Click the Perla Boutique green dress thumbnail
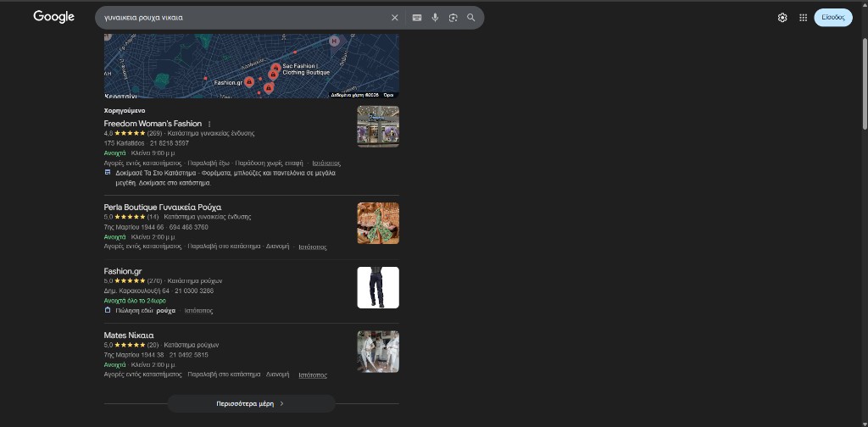Image resolution: width=868 pixels, height=427 pixels. (x=378, y=223)
